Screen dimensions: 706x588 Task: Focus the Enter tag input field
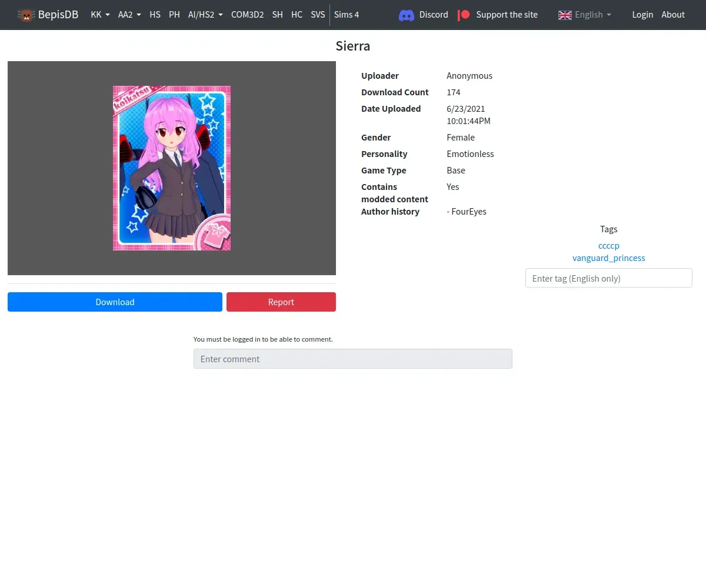click(x=609, y=278)
